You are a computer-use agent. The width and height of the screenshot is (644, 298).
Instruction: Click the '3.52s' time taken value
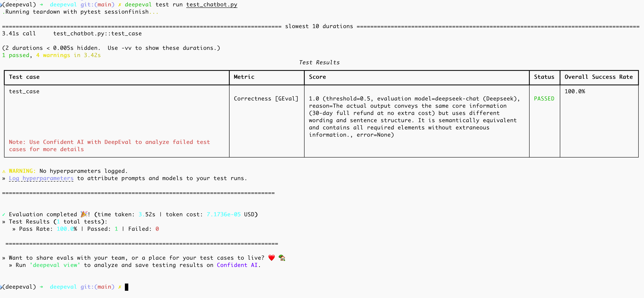click(x=147, y=214)
